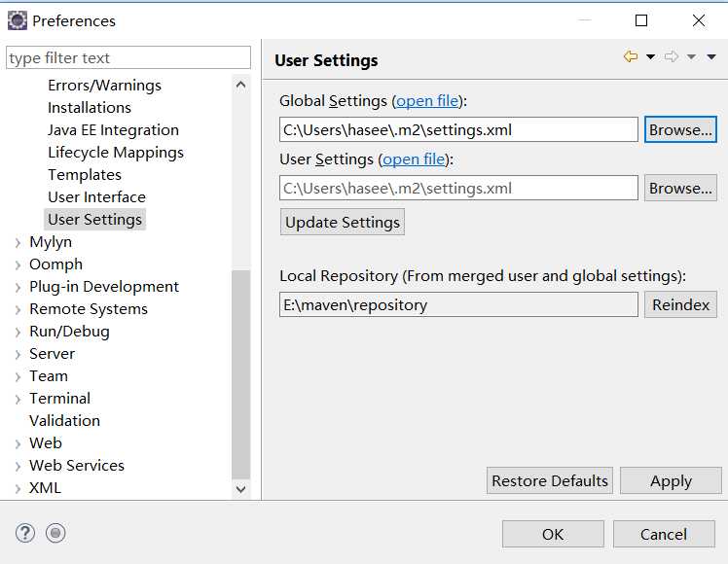Select Web Services category label
This screenshot has width=728, height=564.
tap(77, 466)
